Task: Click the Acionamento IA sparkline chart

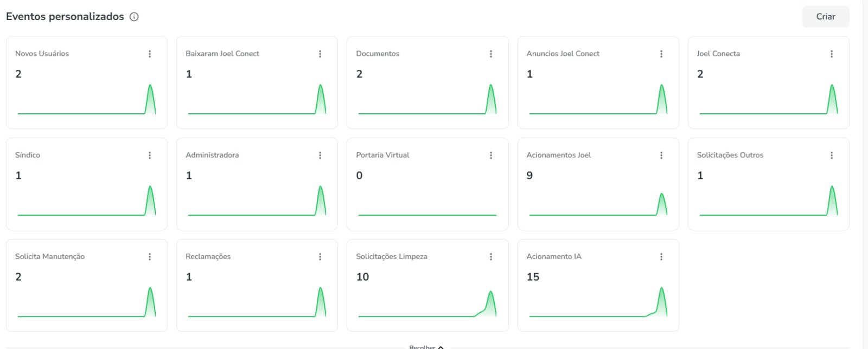Action: (598, 302)
